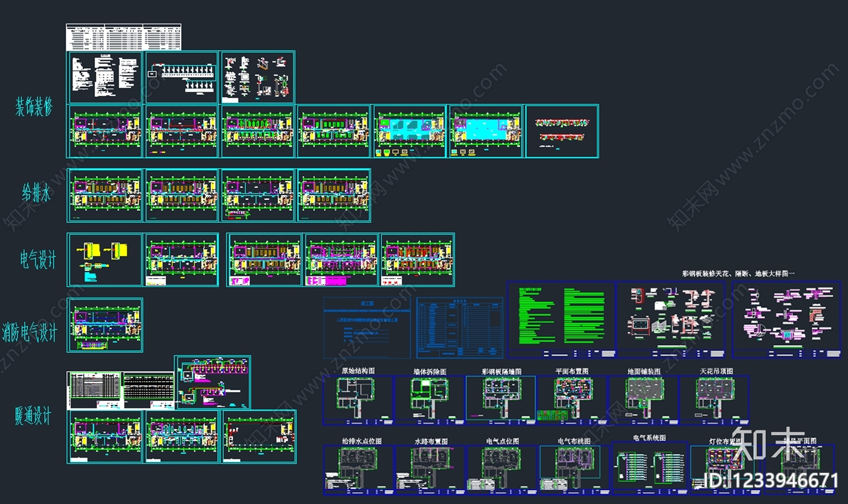Open the drawing sheet under 地面铺装图
The width and height of the screenshot is (848, 504).
click(643, 400)
